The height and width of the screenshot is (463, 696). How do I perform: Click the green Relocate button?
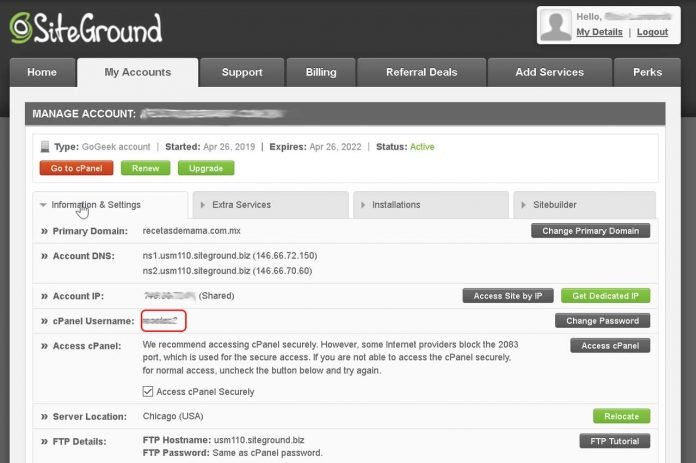coord(621,416)
